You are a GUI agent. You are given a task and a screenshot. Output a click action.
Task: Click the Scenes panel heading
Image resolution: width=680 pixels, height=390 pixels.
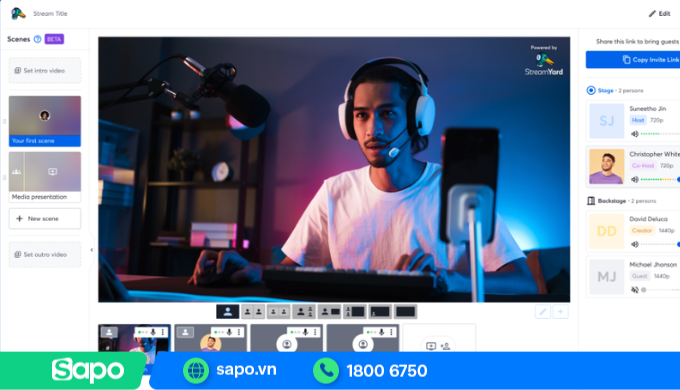coord(19,39)
